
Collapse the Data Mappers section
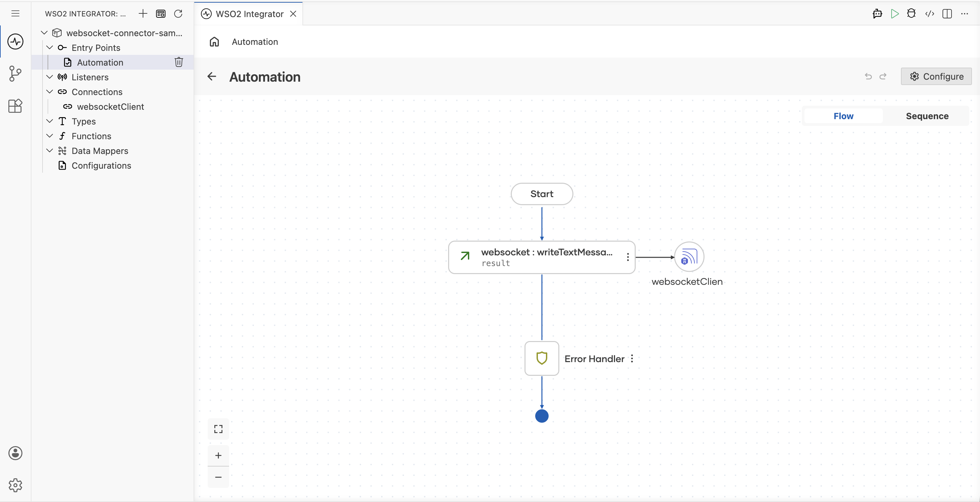coord(50,151)
